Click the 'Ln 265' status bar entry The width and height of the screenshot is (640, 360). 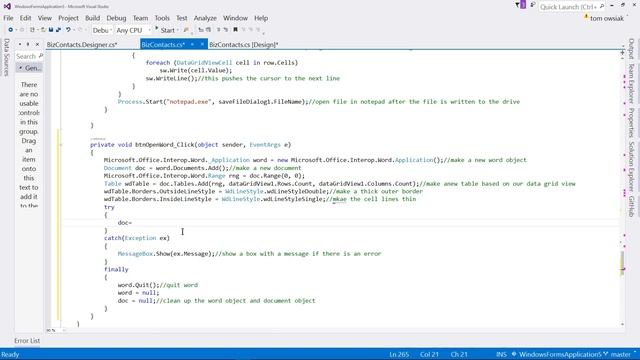point(399,354)
